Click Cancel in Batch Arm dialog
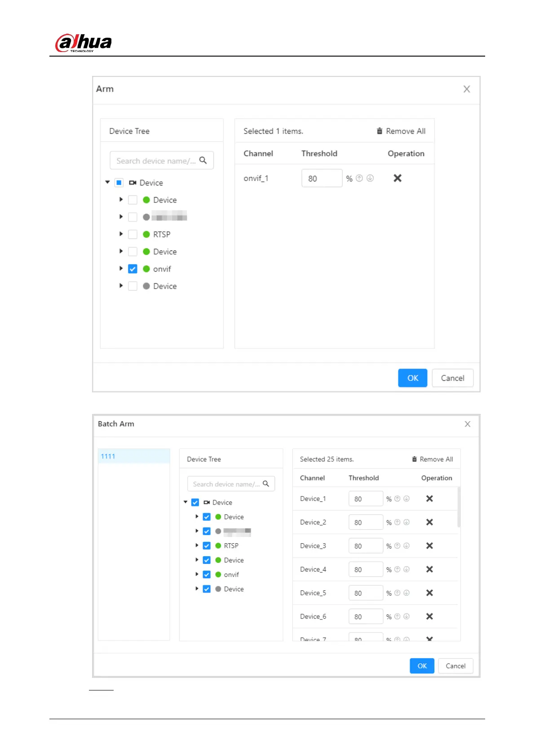The height and width of the screenshot is (756, 535). pos(455,666)
